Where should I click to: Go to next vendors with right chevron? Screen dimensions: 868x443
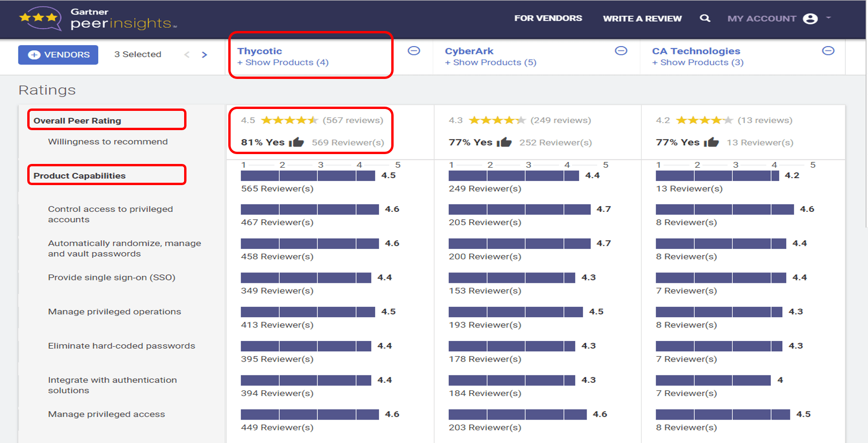[204, 54]
